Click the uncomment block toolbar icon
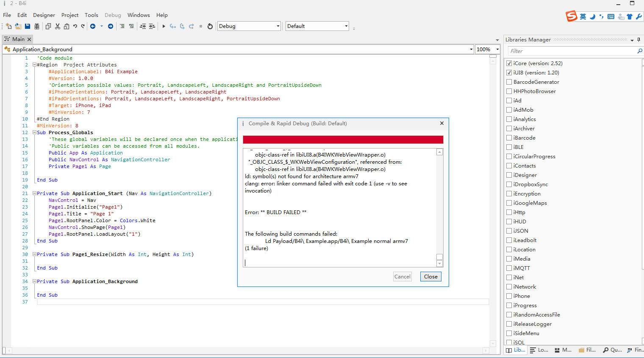The width and height of the screenshot is (644, 358). [131, 26]
